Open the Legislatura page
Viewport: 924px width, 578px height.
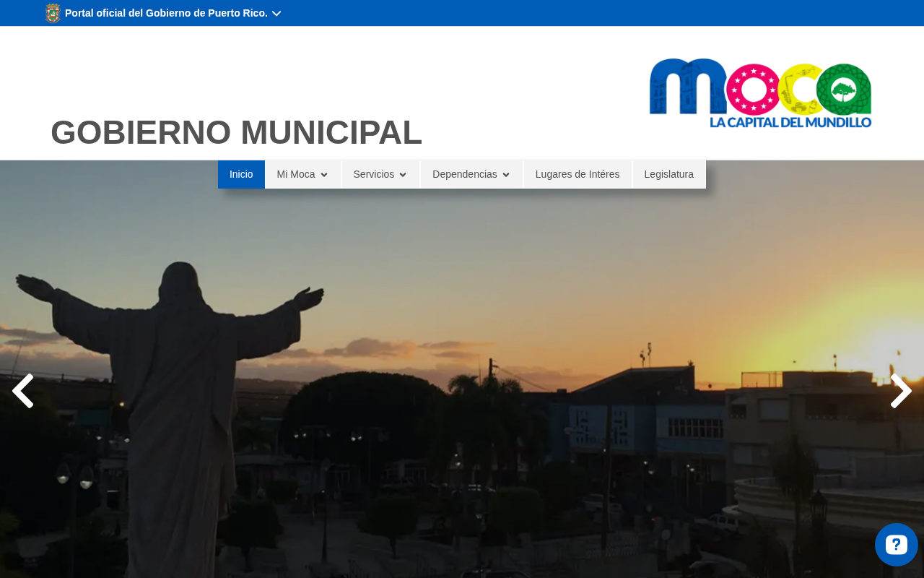(669, 174)
